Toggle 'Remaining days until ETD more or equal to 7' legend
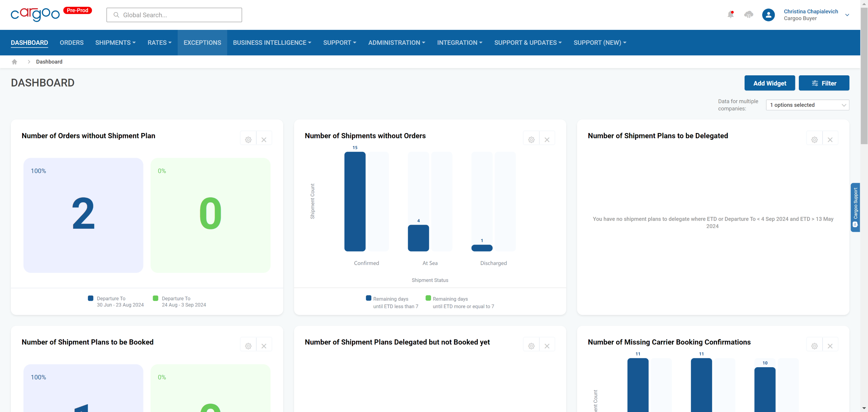The height and width of the screenshot is (412, 868). [460, 302]
